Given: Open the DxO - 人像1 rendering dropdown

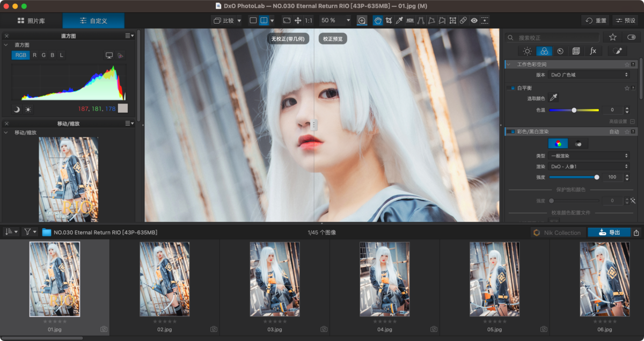Looking at the screenshot, I should point(589,166).
